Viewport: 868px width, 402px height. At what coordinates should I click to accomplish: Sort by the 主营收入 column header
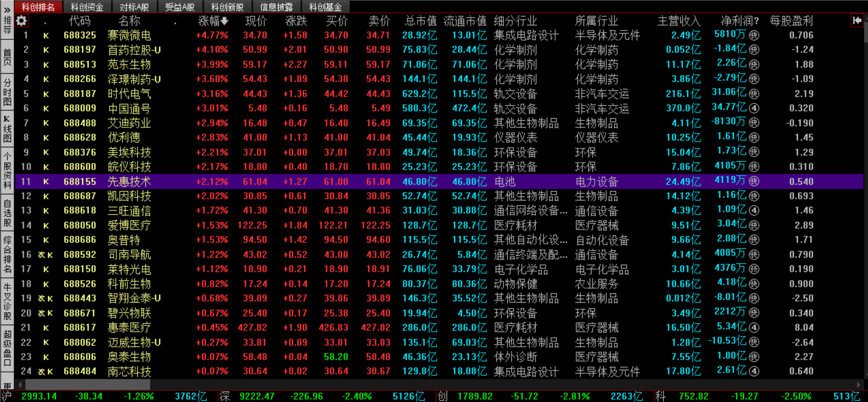point(679,21)
